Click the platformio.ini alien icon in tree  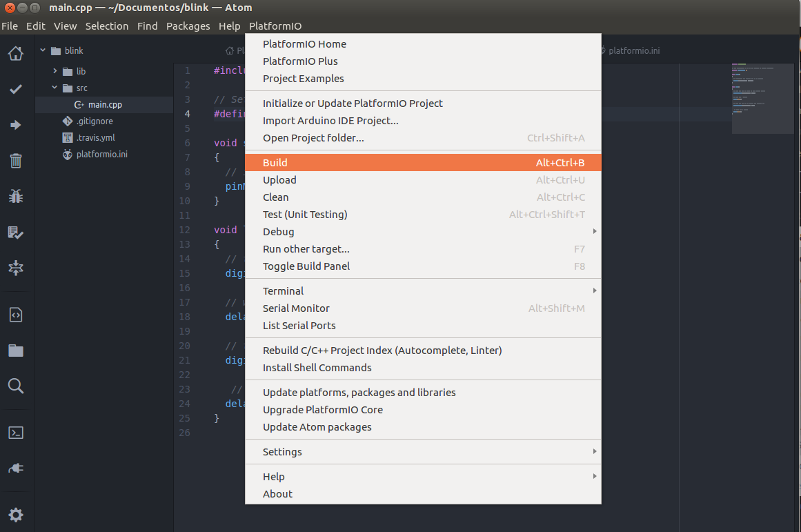(x=68, y=155)
